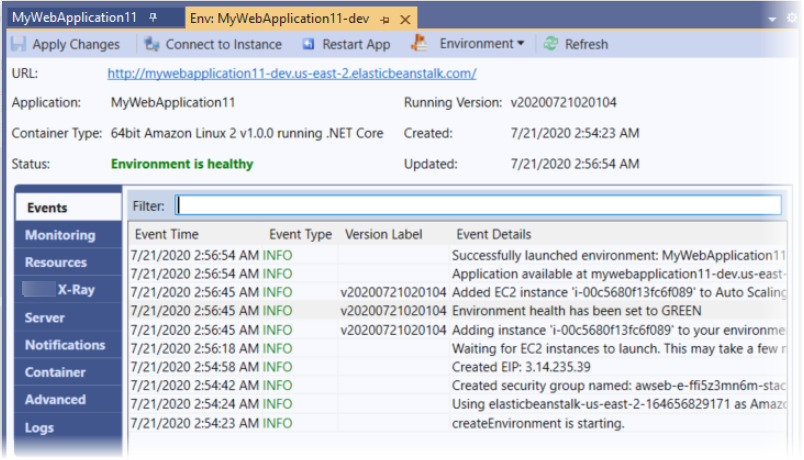Image resolution: width=804 pixels, height=460 pixels.
Task: Pin the MyWebApplication11 document tab
Action: click(152, 18)
